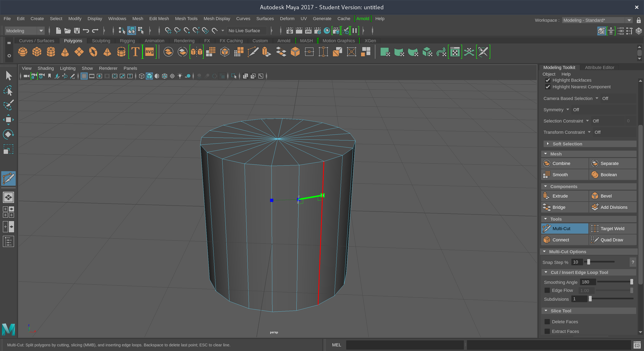Toggle Highlight Backfaces checkbox
Screen dimensions: 644x351
pos(548,80)
